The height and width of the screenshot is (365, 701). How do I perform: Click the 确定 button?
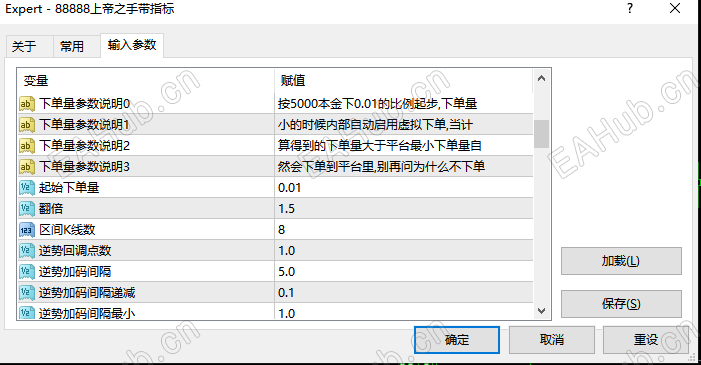(x=456, y=340)
